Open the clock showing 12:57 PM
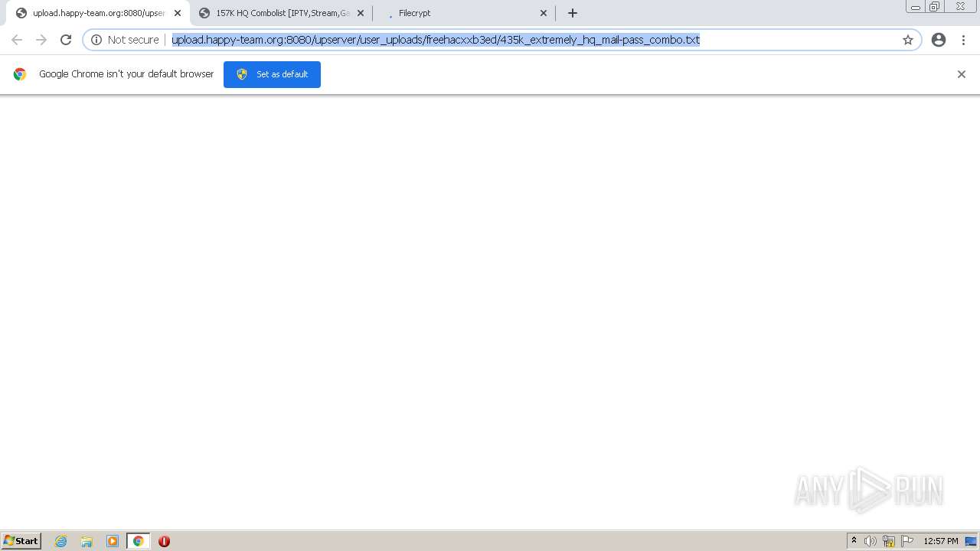Image resolution: width=980 pixels, height=551 pixels. tap(940, 541)
